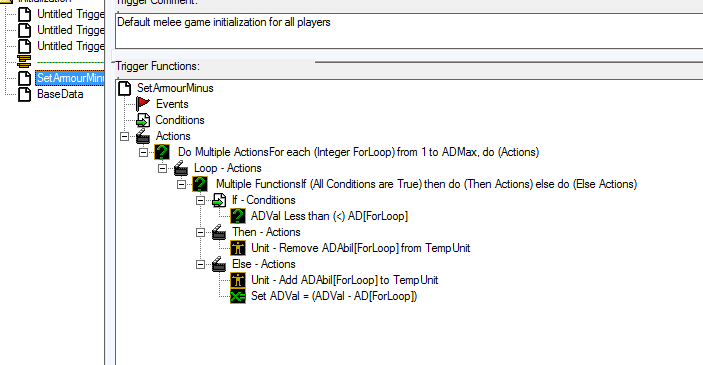
Task: Collapse the If/Then/Else Multiple Functions node
Action: (x=181, y=185)
